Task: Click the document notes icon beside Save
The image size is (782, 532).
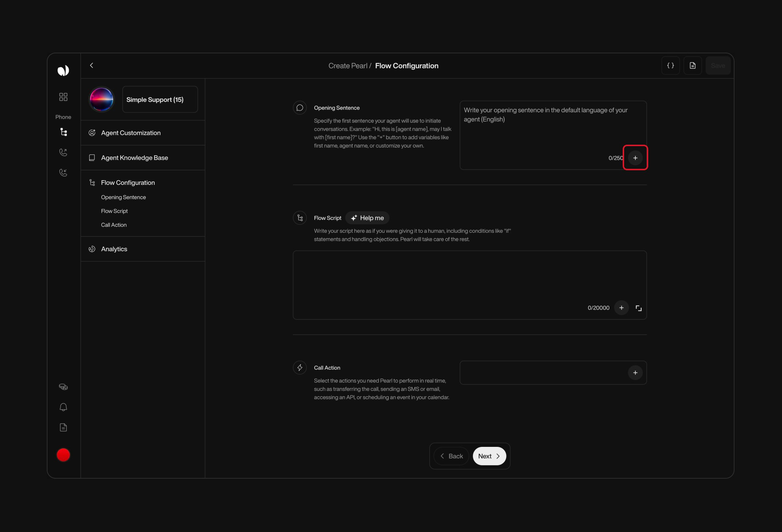Action: [x=693, y=65]
